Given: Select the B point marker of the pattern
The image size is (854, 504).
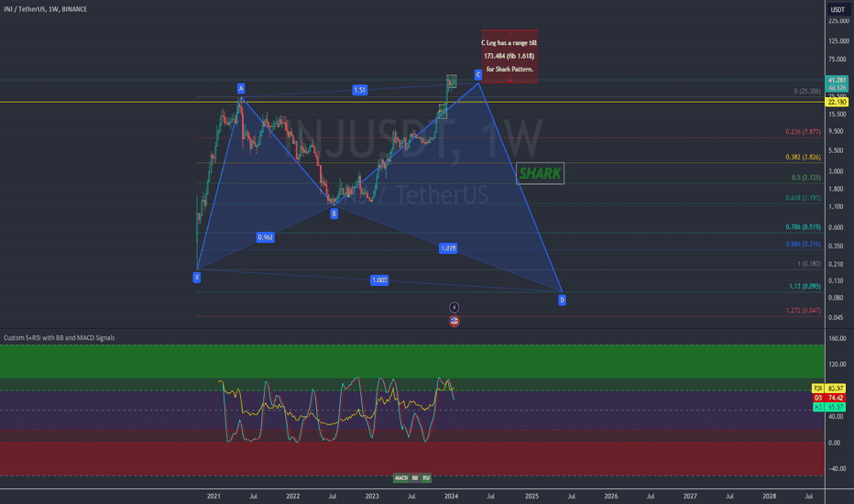Looking at the screenshot, I should point(334,214).
